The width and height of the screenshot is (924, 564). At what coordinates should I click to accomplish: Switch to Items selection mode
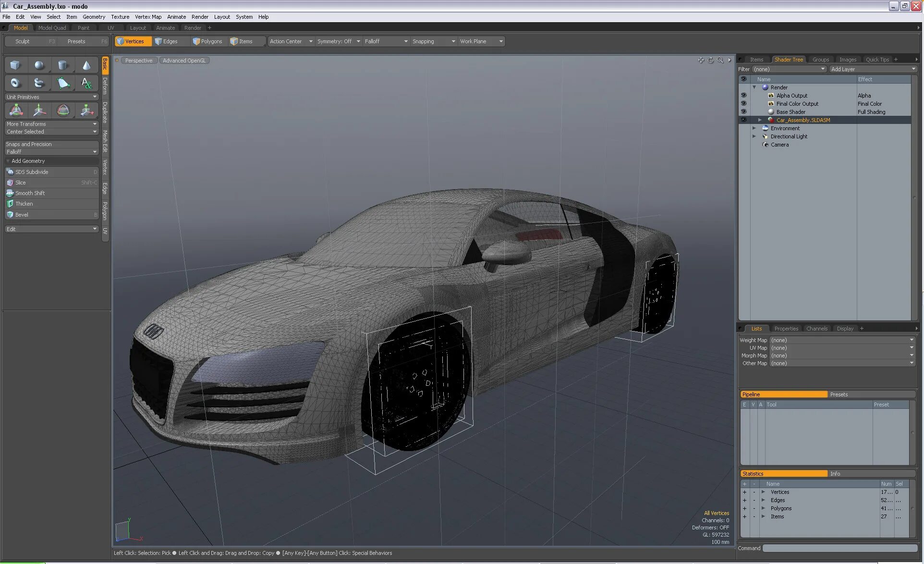(246, 41)
